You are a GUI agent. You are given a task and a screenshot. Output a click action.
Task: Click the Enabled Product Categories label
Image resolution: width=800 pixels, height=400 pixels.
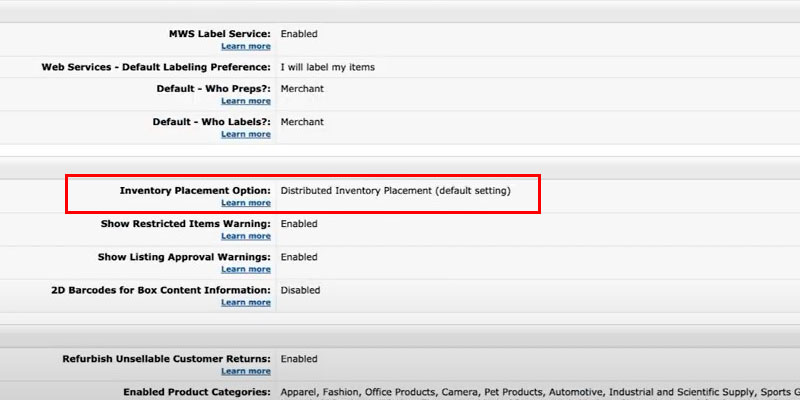197,392
